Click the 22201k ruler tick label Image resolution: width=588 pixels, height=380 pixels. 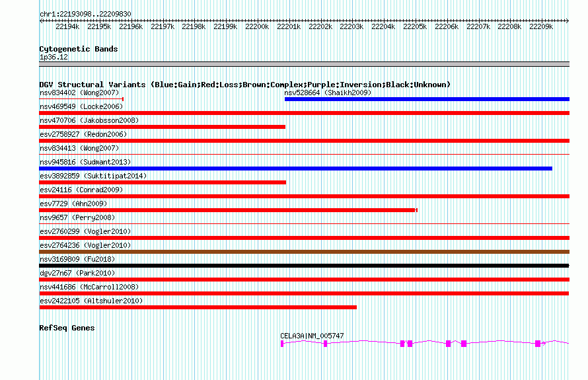click(x=289, y=26)
